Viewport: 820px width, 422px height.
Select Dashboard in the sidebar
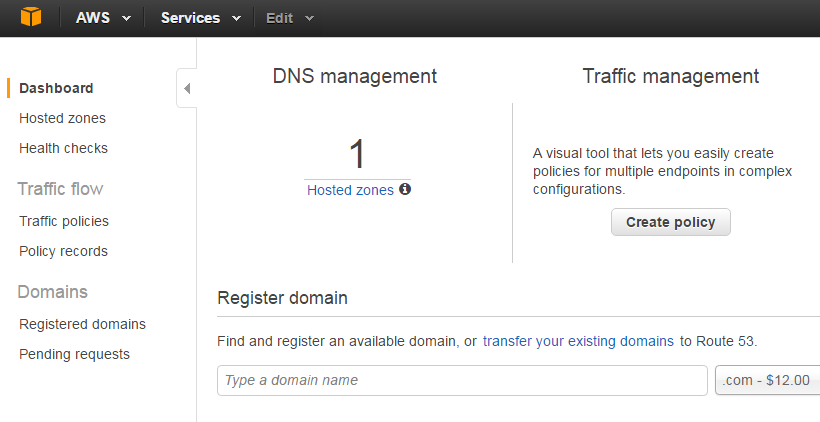tap(56, 88)
